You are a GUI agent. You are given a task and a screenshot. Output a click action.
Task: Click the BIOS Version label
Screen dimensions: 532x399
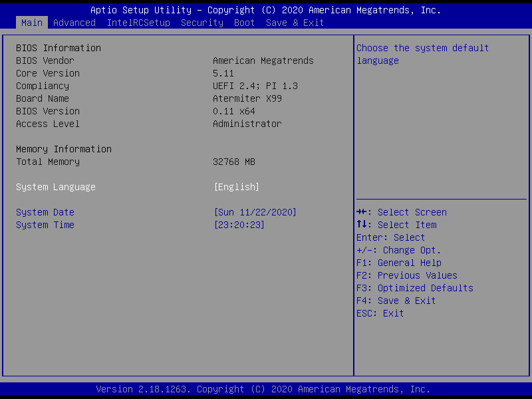pos(48,111)
